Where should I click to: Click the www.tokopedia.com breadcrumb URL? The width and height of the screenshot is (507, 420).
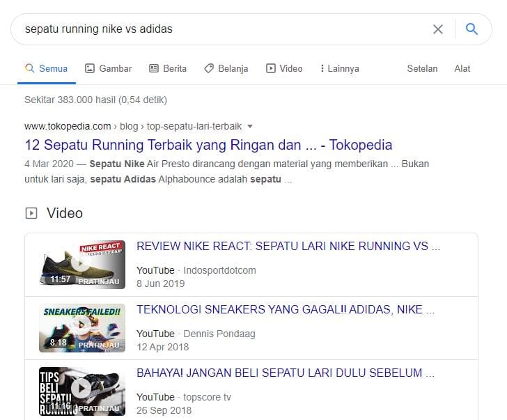coord(68,126)
